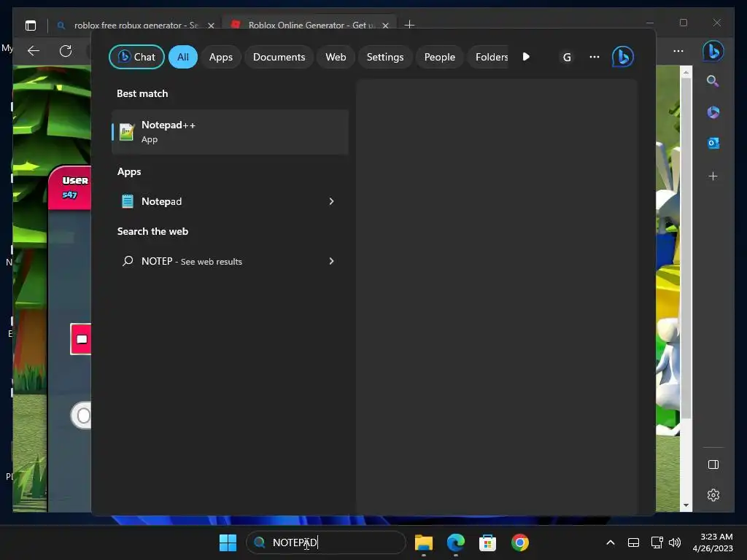Click the Bing icon in search panel
Viewport: 747px width, 560px height.
[x=623, y=57]
